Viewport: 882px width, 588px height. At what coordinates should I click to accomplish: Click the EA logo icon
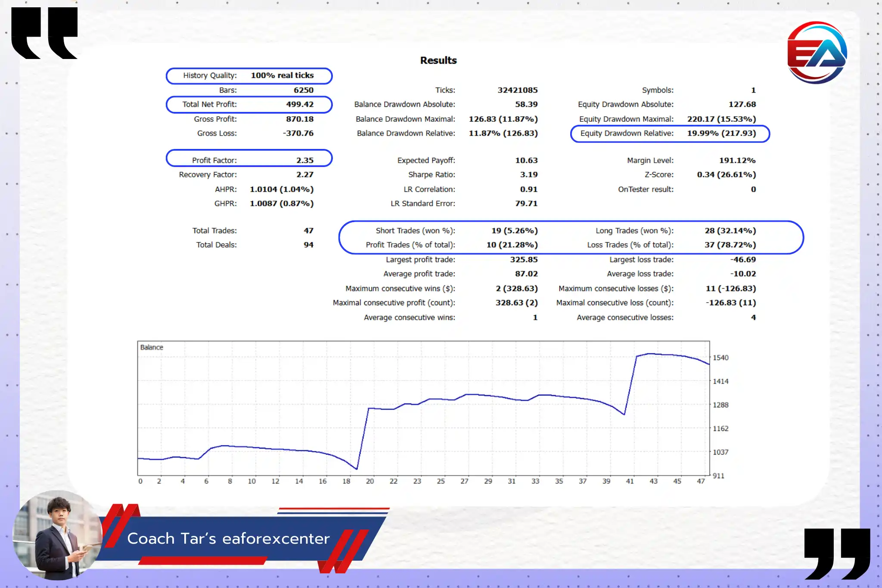[x=817, y=53]
